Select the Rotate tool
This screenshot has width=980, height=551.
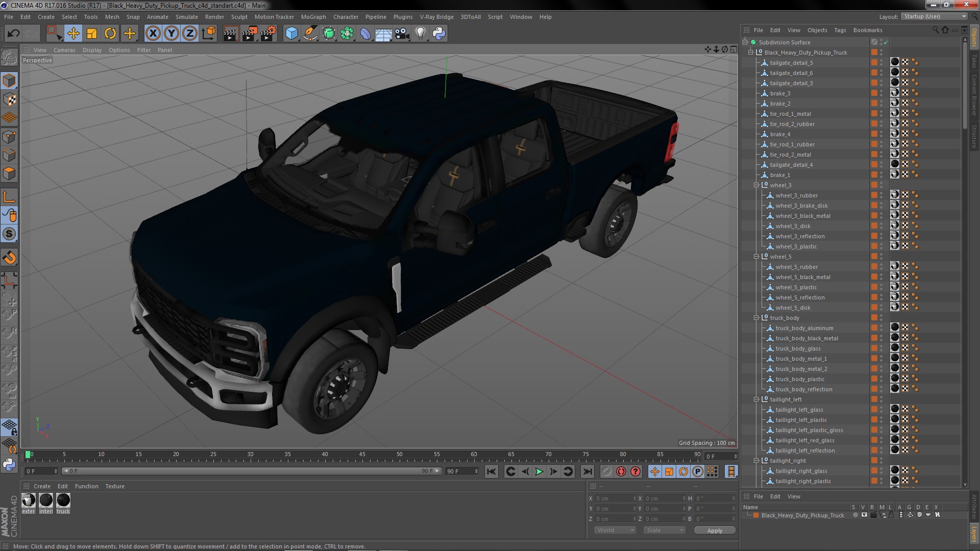tap(110, 34)
